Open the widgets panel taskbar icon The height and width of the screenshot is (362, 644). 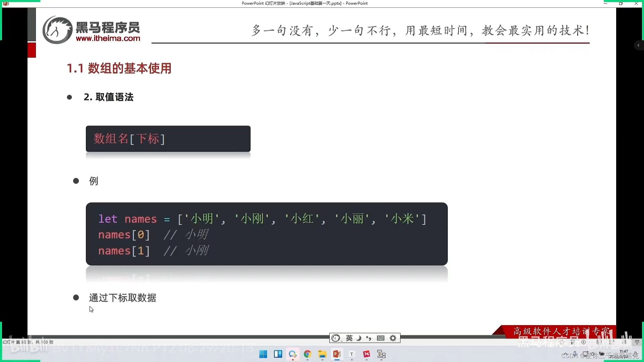pos(278,354)
